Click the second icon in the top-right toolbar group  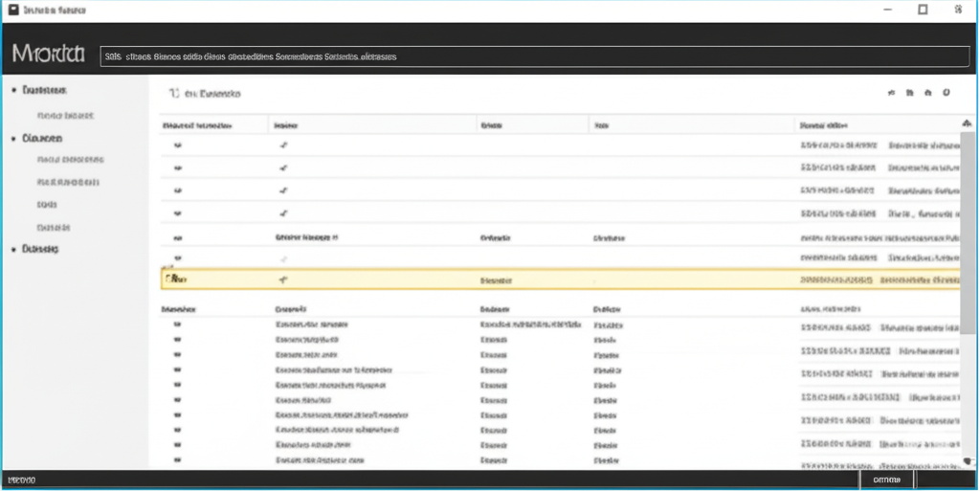[x=910, y=93]
